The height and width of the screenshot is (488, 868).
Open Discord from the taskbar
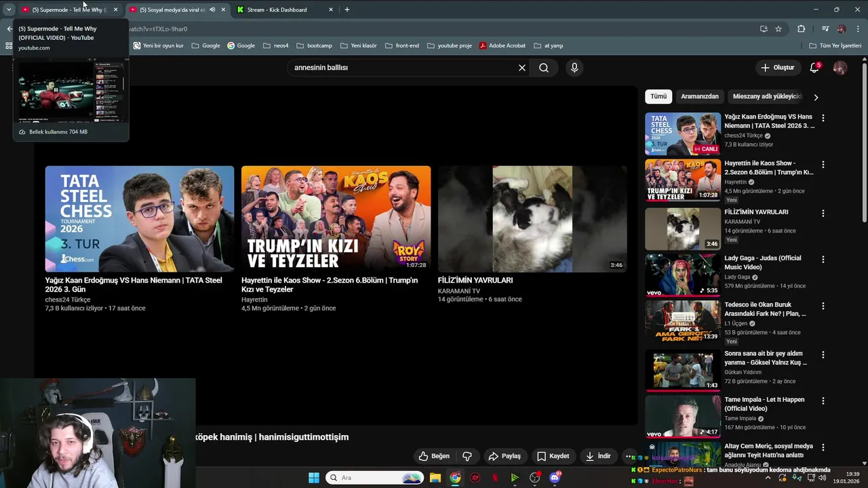tap(555, 478)
